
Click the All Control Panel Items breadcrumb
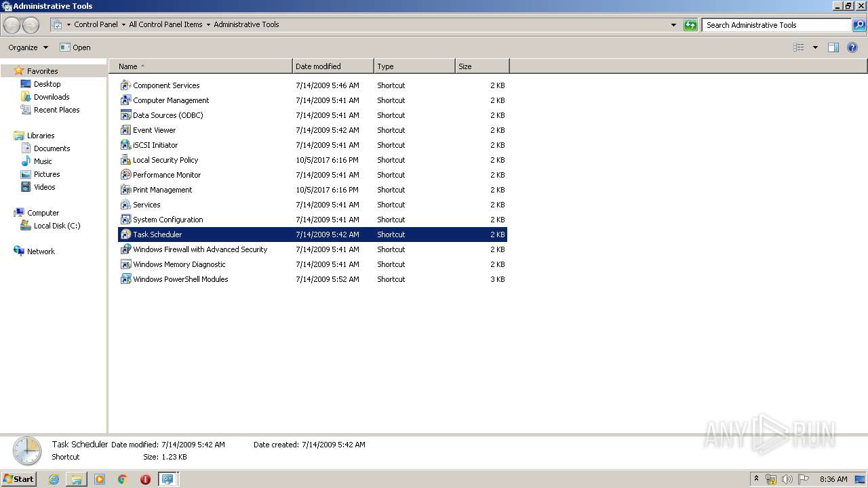165,24
